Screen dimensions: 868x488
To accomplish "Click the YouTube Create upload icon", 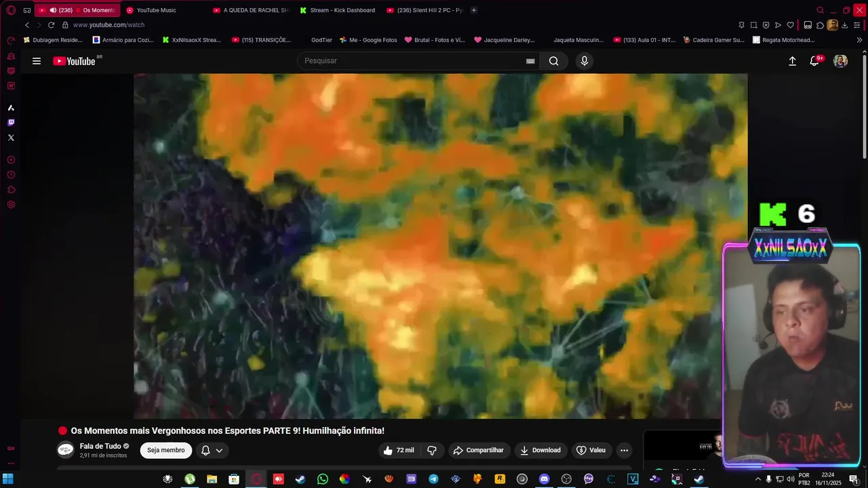I will pyautogui.click(x=792, y=61).
